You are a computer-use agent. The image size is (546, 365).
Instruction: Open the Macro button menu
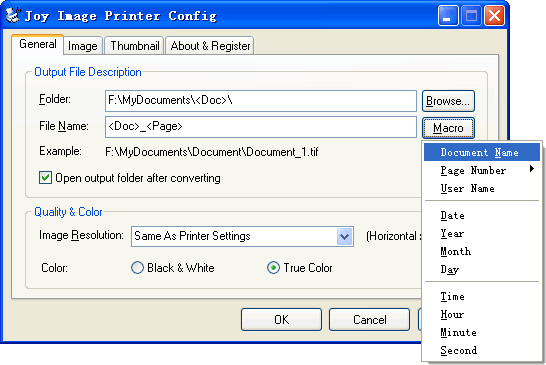pyautogui.click(x=448, y=128)
